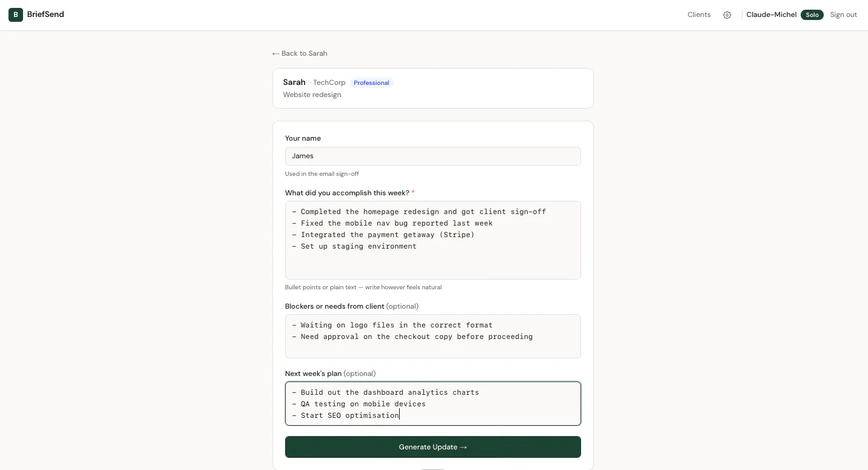Click the "Your name" field label
This screenshot has height=470, width=868.
[x=303, y=138]
